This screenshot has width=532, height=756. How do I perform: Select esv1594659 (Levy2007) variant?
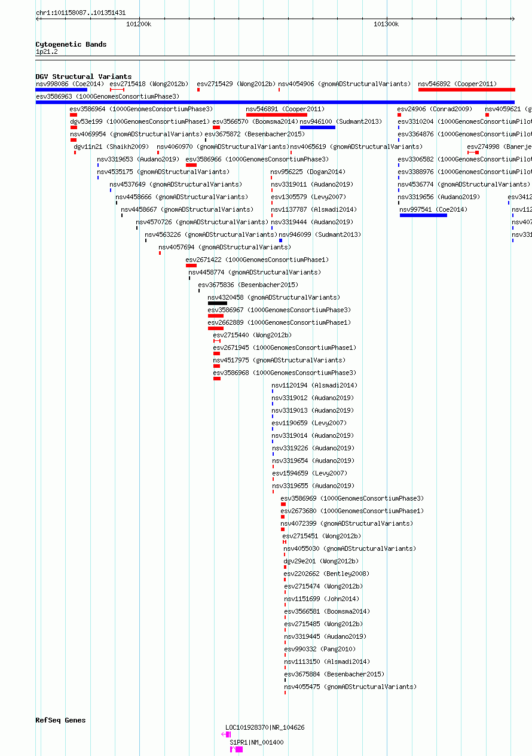[310, 474]
